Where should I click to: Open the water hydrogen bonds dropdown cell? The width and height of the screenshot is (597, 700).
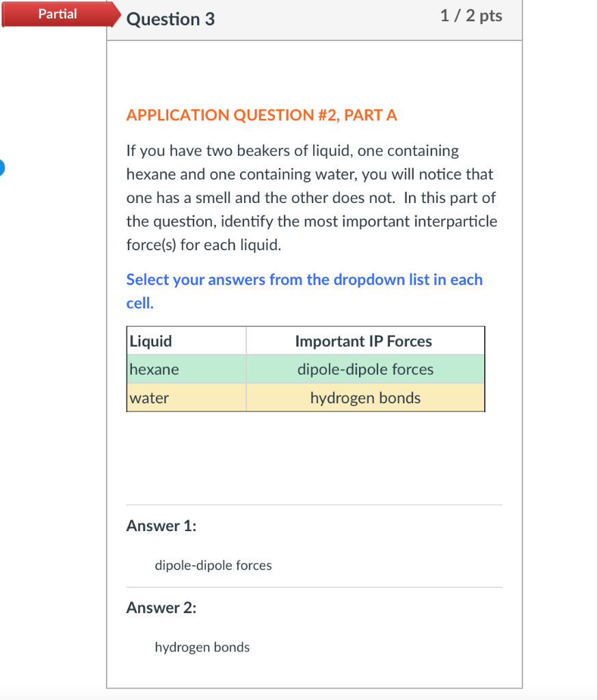tap(365, 398)
